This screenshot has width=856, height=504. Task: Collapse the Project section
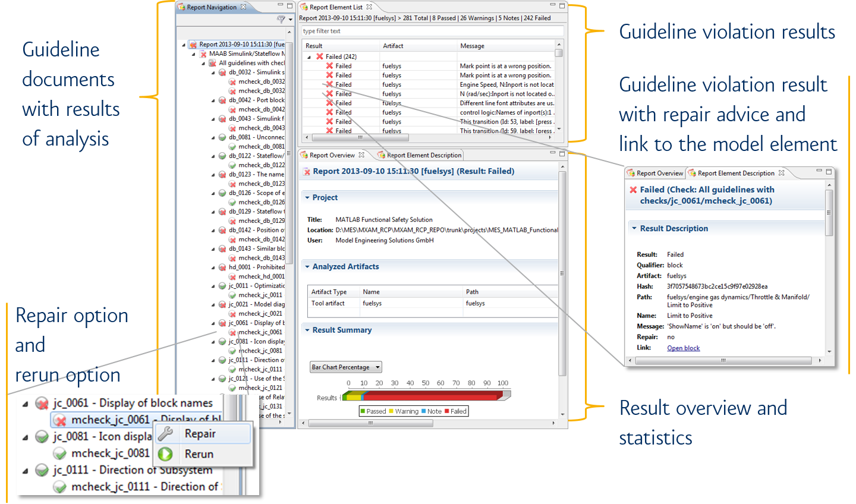307,197
